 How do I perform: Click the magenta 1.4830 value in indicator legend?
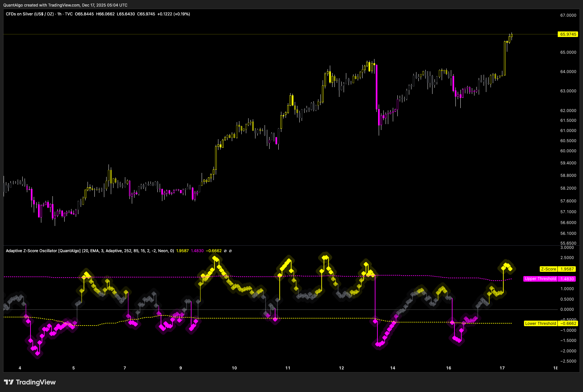(x=197, y=251)
